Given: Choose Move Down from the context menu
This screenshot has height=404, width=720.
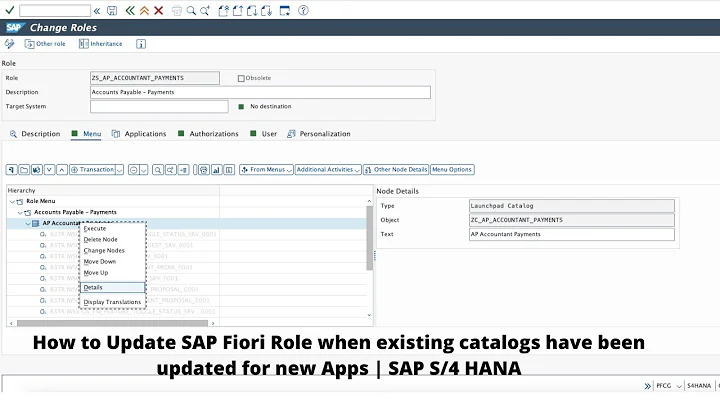Looking at the screenshot, I should tap(100, 262).
